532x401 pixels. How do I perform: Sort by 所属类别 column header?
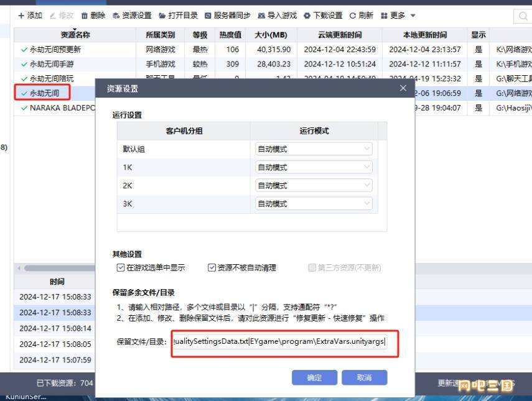click(160, 35)
